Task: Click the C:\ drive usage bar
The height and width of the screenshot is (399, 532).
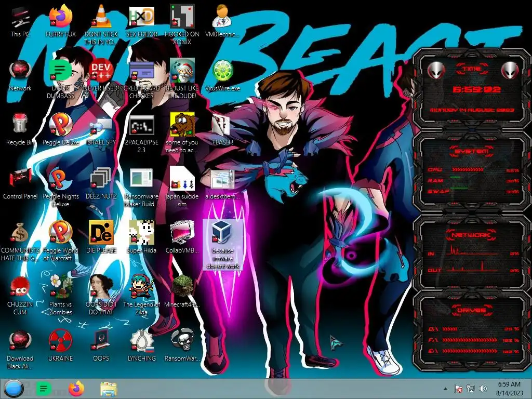Action: click(450, 329)
